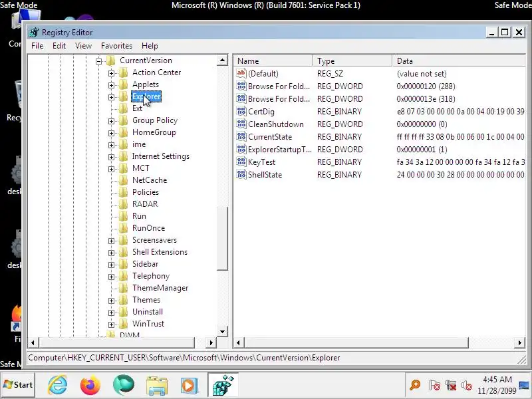Select the ime tree key

pos(139,144)
